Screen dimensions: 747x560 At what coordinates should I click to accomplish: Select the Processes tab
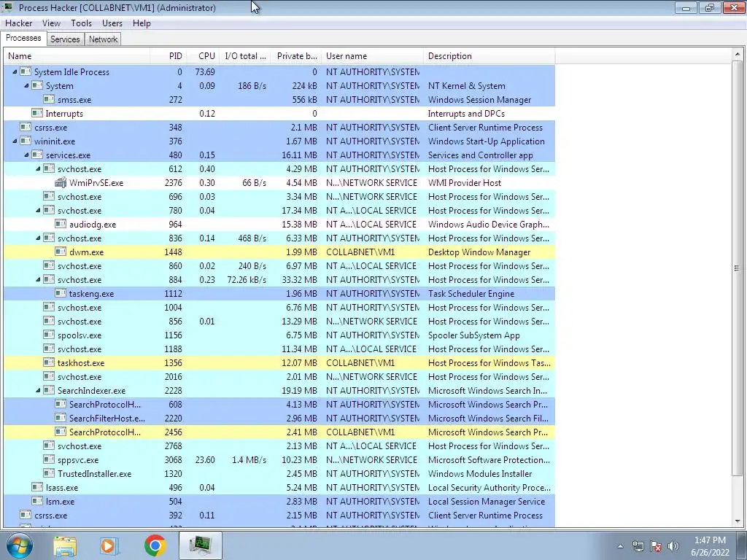(23, 38)
